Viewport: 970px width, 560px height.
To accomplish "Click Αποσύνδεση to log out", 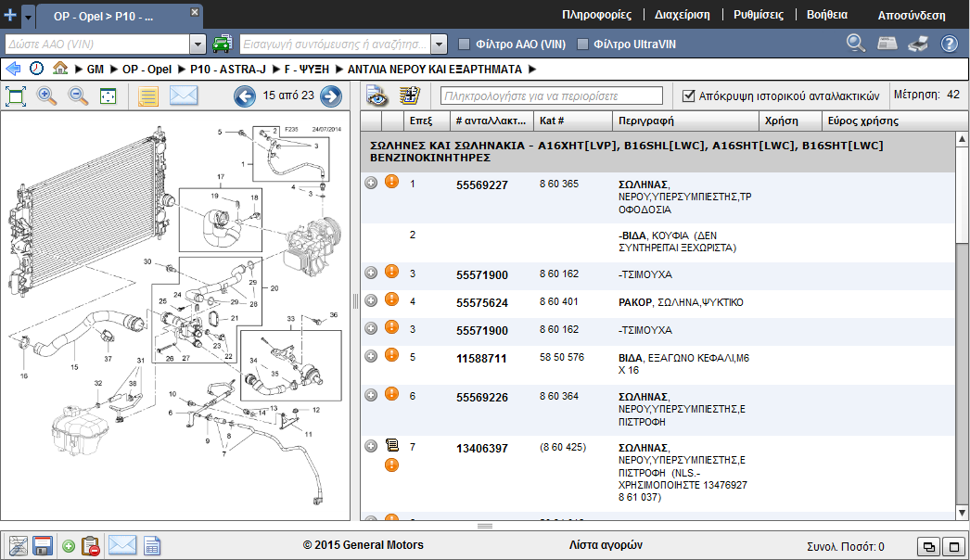I will tap(912, 16).
